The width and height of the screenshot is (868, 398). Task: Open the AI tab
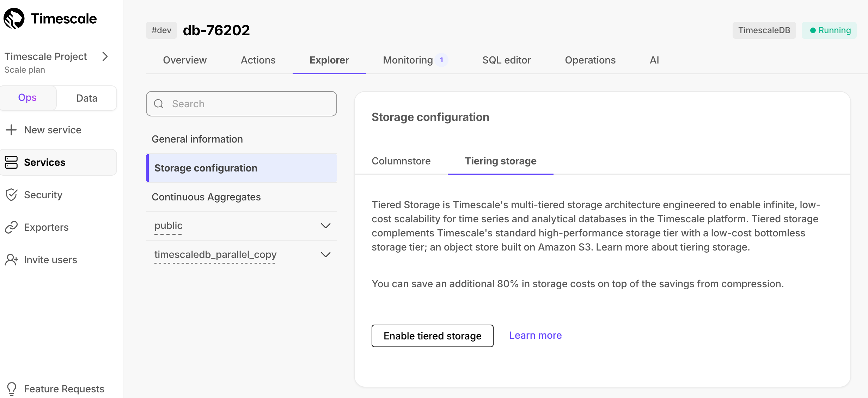pos(654,60)
